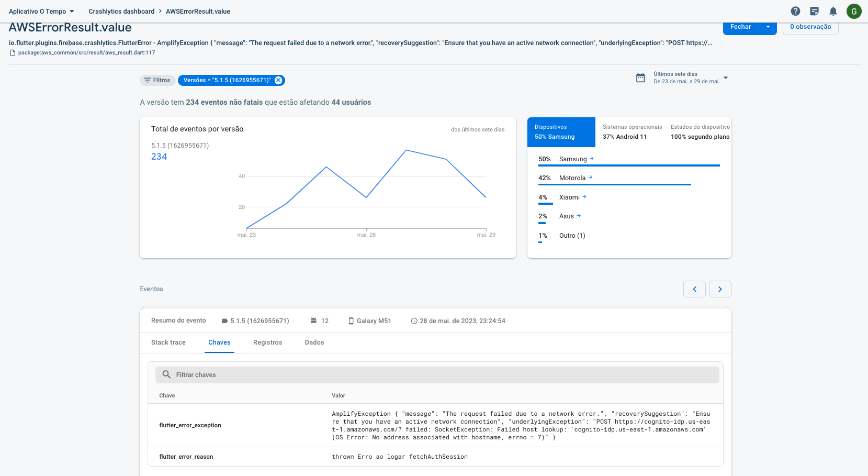The height and width of the screenshot is (476, 868).
Task: Open the Aplicativo O Tempo dropdown
Action: (x=42, y=11)
